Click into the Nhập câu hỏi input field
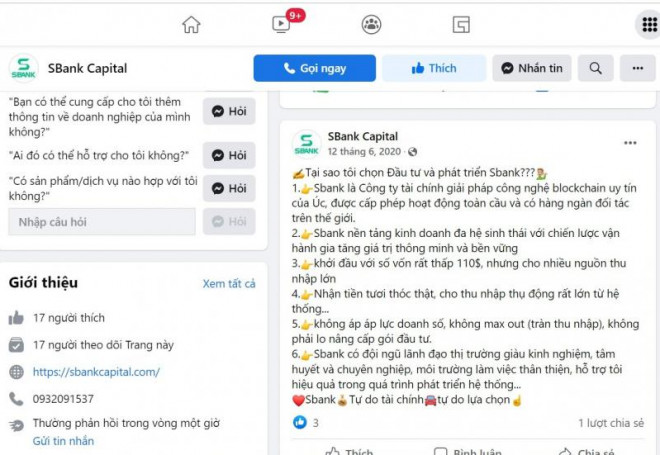Image resolution: width=660 pixels, height=455 pixels. tap(102, 222)
